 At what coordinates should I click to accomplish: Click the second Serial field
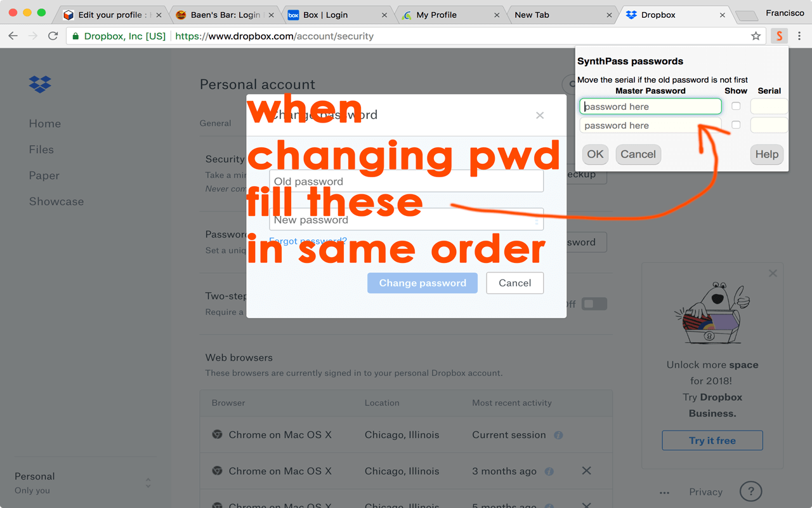pyautogui.click(x=769, y=125)
